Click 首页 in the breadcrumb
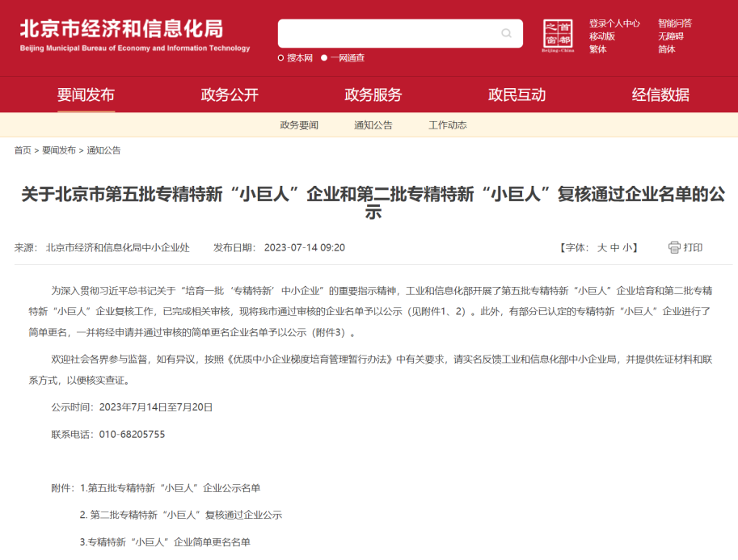 click(23, 150)
